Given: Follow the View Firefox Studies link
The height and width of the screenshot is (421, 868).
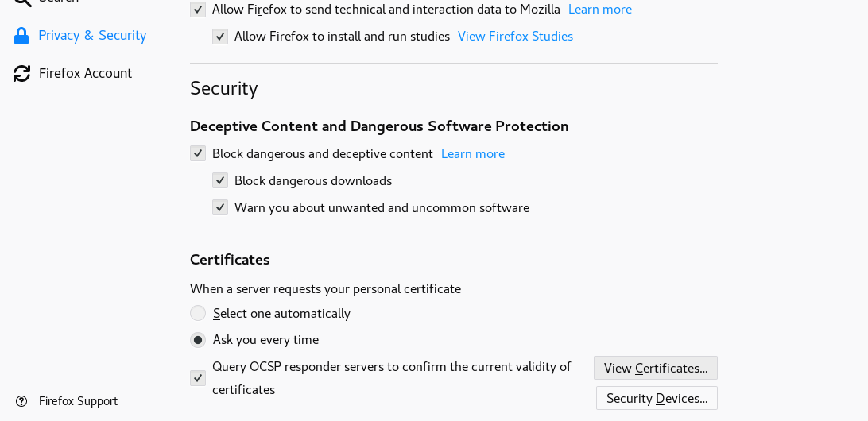Looking at the screenshot, I should pyautogui.click(x=515, y=37).
